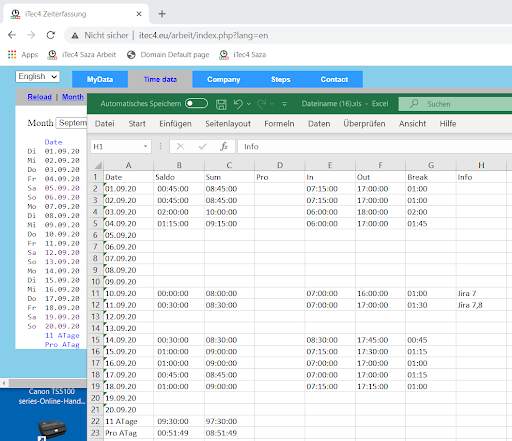
Task: Select the Break header cell
Action: point(431,177)
